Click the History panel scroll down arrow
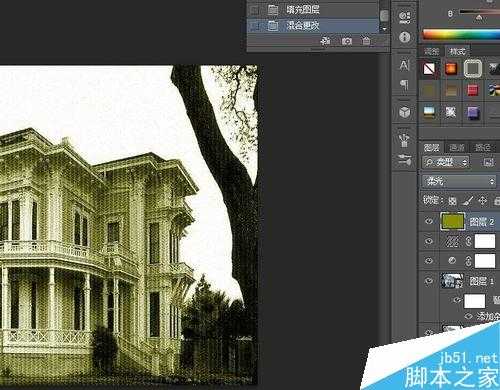 (384, 29)
